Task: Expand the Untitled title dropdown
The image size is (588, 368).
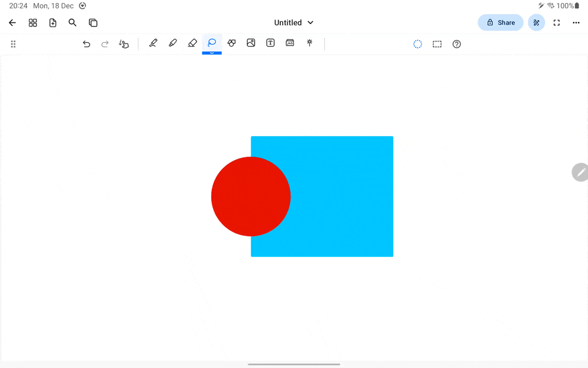Action: [x=310, y=22]
